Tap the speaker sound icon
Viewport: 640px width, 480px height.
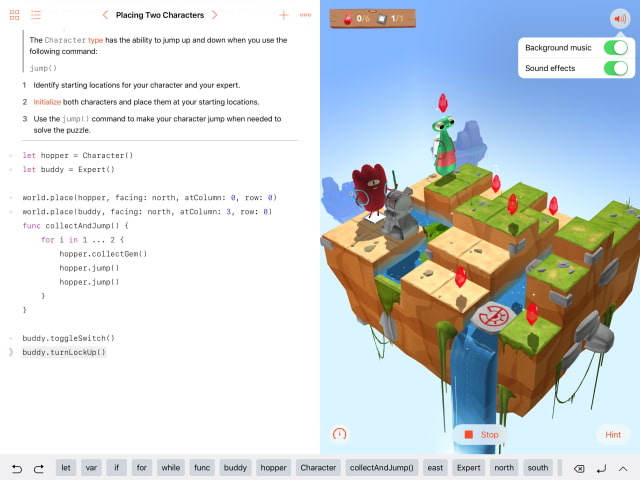point(620,19)
